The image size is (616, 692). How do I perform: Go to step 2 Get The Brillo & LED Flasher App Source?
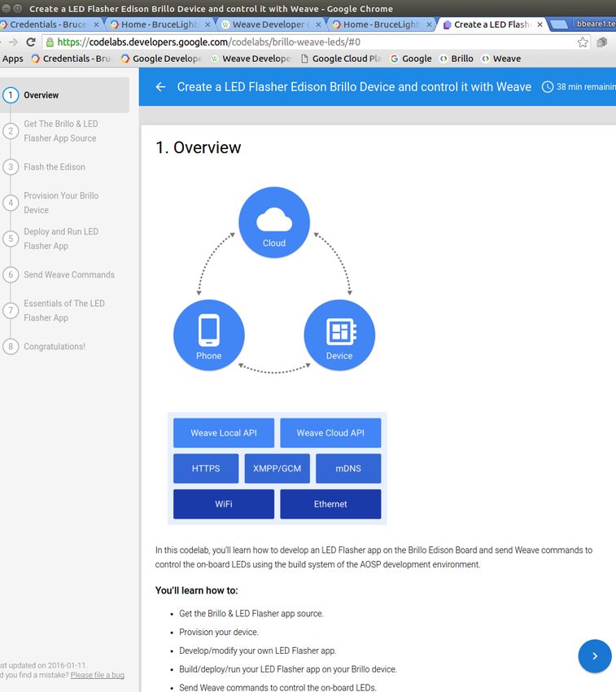tap(64, 131)
